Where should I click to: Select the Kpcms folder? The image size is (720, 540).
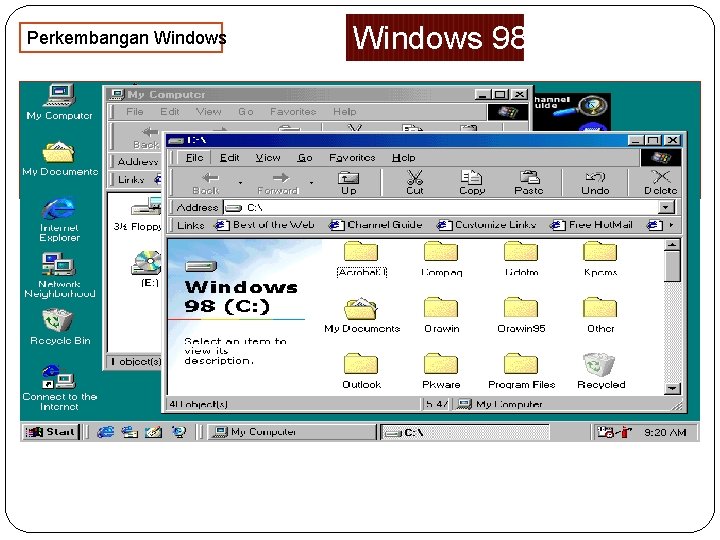(601, 259)
